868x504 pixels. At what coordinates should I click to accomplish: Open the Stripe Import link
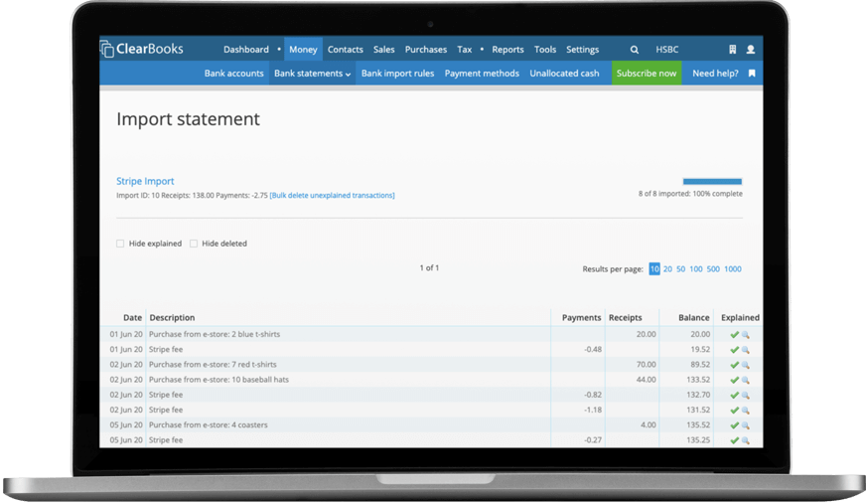pos(145,181)
